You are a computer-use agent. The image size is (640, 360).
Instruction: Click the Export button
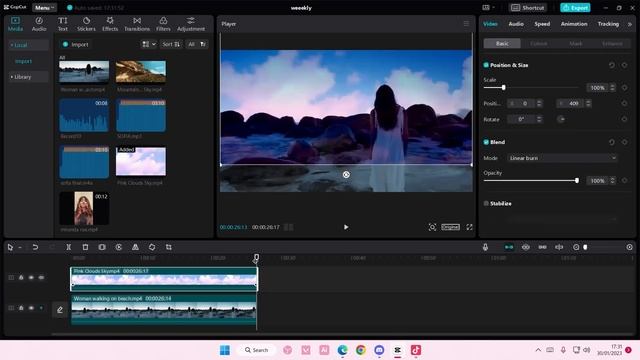click(575, 8)
